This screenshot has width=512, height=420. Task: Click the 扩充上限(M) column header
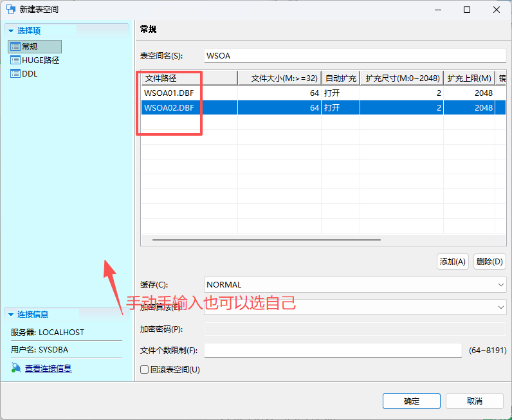pyautogui.click(x=469, y=78)
